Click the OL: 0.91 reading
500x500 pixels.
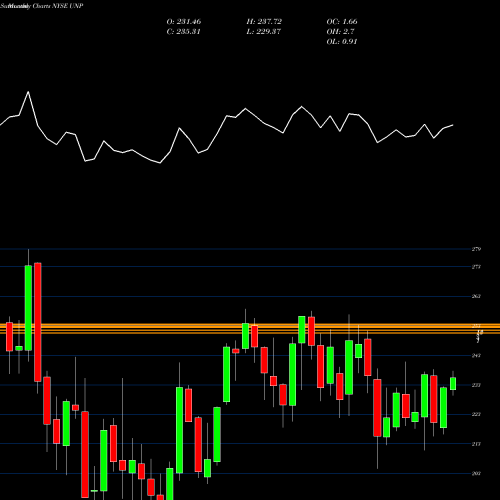coord(342,42)
